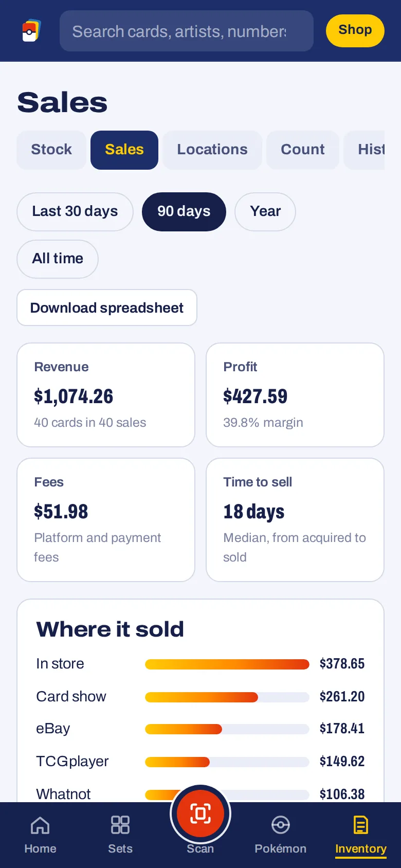Open the Fees $51.98 card
Image resolution: width=401 pixels, height=868 pixels.
click(106, 520)
